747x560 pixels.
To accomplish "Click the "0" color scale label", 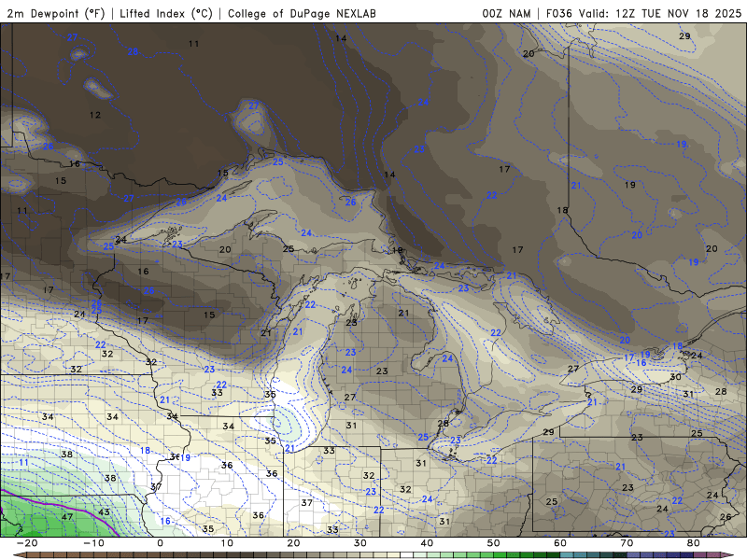I will pyautogui.click(x=160, y=543).
